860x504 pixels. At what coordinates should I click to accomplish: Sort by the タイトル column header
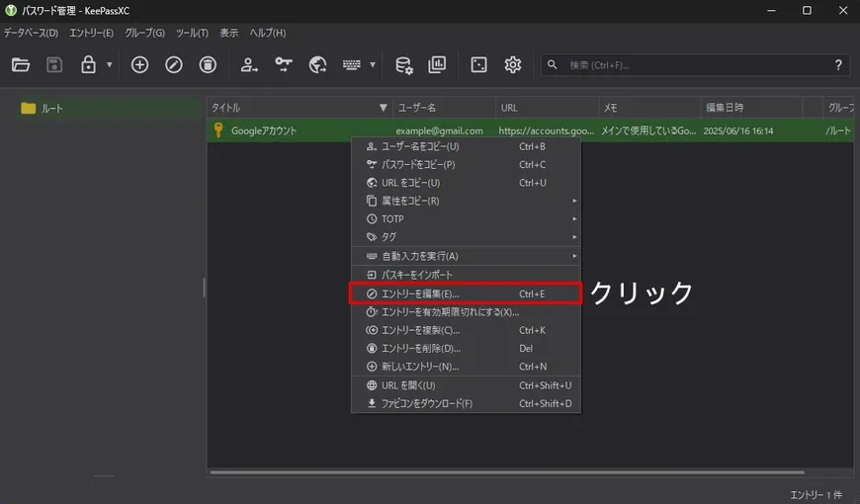coord(300,108)
